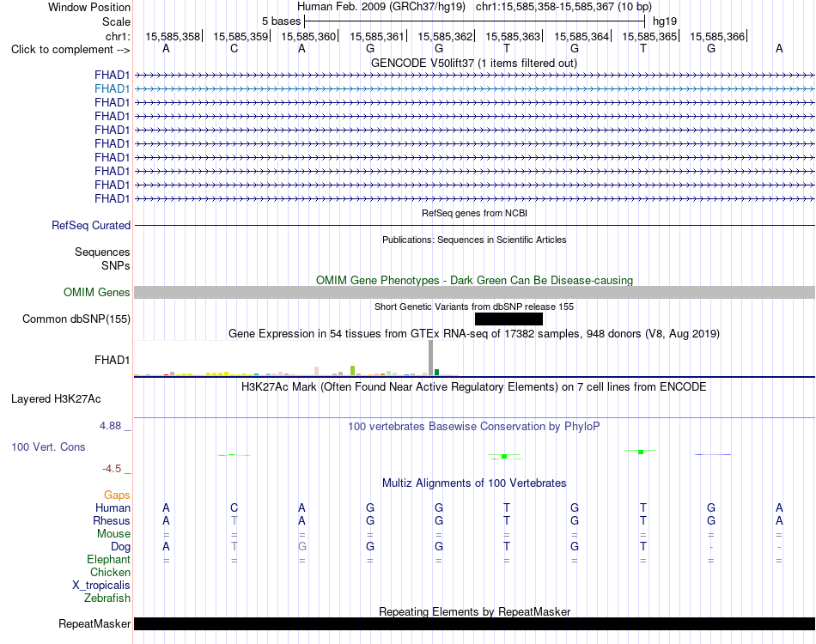Click position label 15,585,362
This screenshot has height=644, width=816.
click(x=445, y=36)
